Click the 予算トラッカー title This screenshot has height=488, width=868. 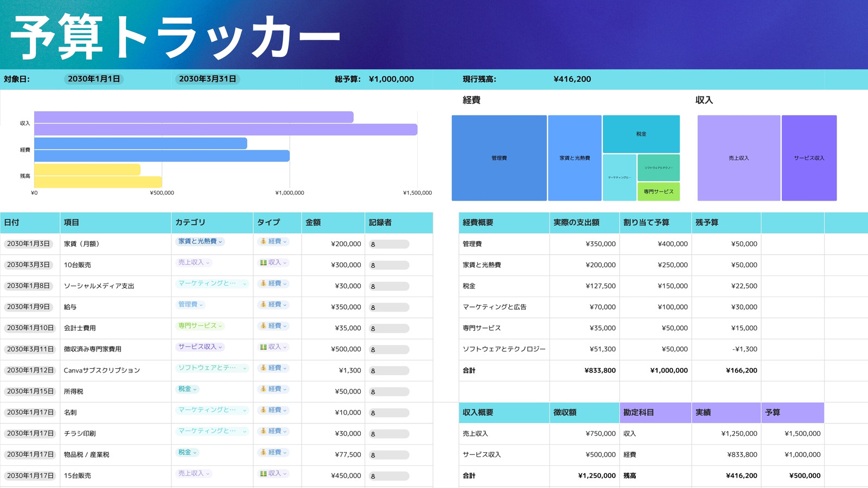point(175,36)
